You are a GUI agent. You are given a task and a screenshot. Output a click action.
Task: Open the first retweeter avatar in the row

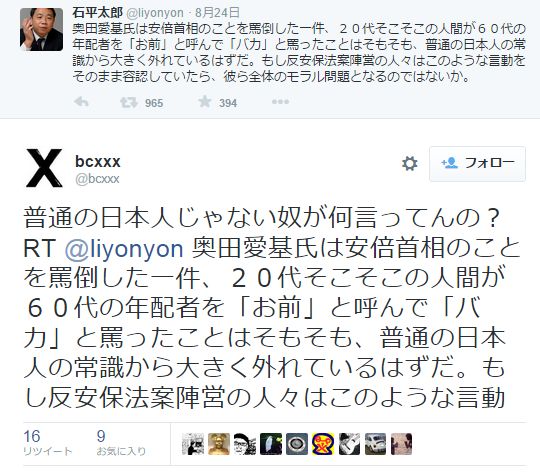[x=193, y=444]
